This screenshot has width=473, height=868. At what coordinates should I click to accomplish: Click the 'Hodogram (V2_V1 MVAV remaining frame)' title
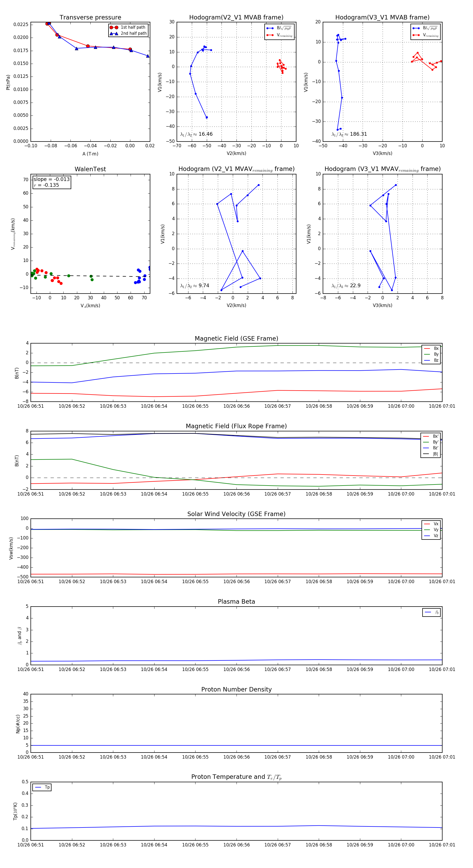click(236, 169)
